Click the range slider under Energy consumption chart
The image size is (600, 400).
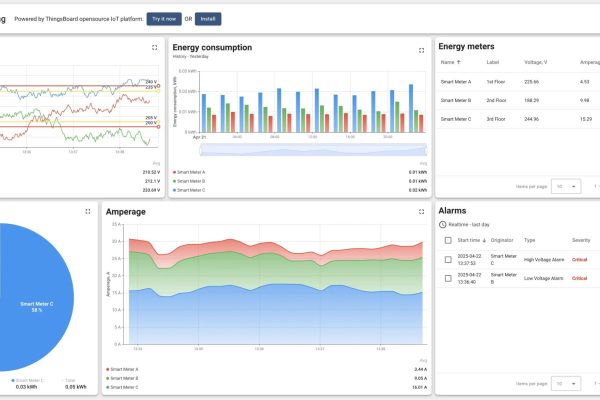click(313, 150)
